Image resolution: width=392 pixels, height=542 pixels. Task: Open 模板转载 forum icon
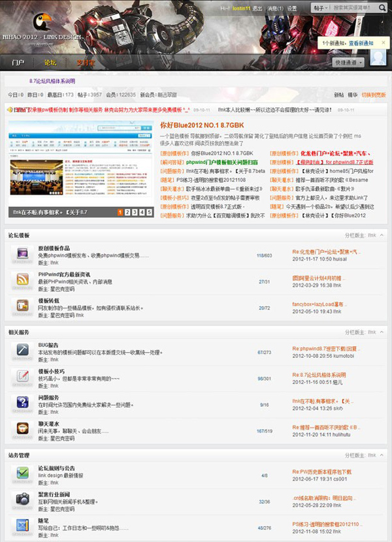(22, 306)
